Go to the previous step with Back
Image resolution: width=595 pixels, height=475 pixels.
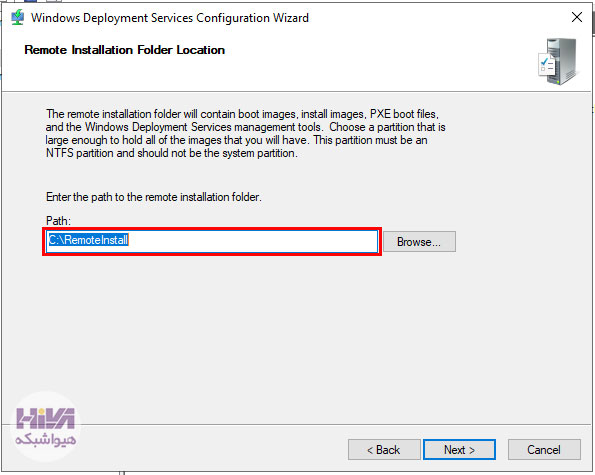pos(384,450)
